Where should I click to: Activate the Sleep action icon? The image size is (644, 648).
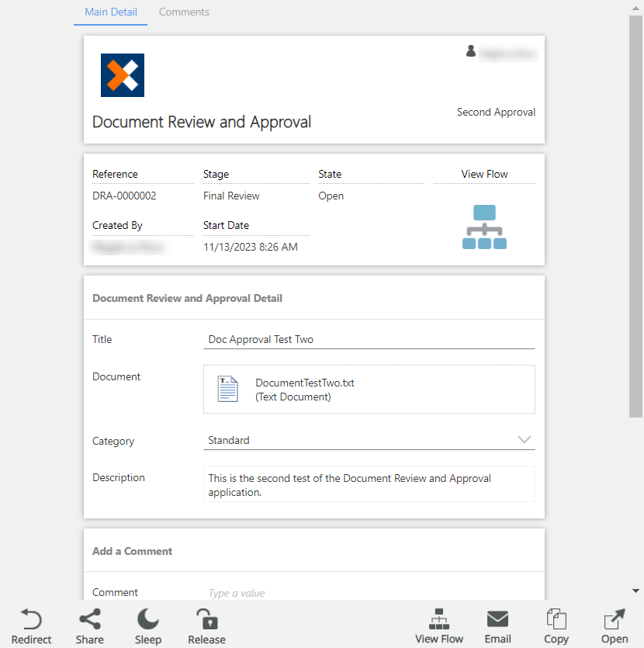click(147, 619)
